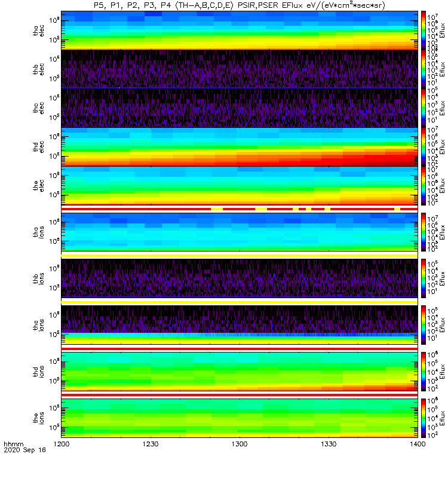Click inside the thb ions spectrogram panel
This screenshot has width=448, height=478.
240,278
